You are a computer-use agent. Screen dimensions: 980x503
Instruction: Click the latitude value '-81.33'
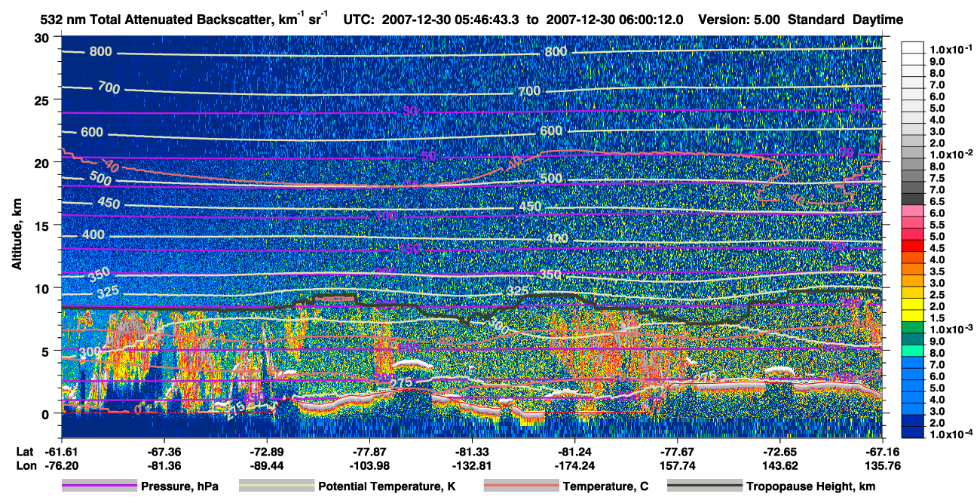point(472,452)
